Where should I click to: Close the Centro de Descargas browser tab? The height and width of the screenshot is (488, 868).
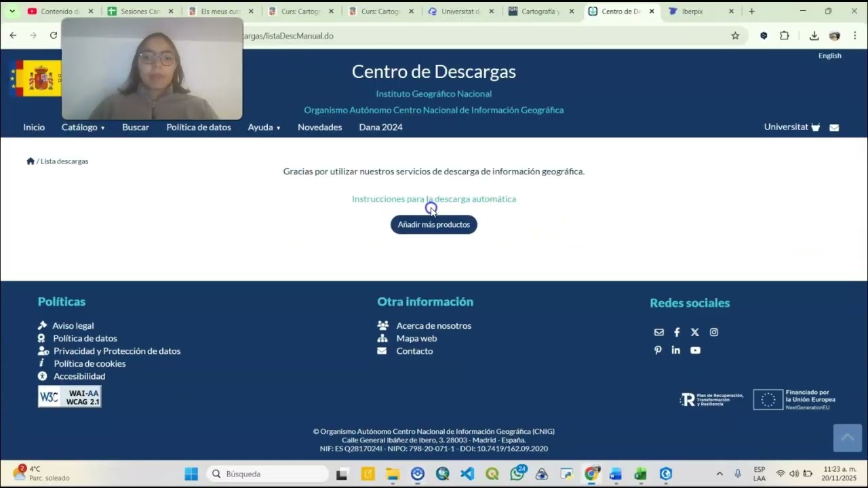(652, 12)
